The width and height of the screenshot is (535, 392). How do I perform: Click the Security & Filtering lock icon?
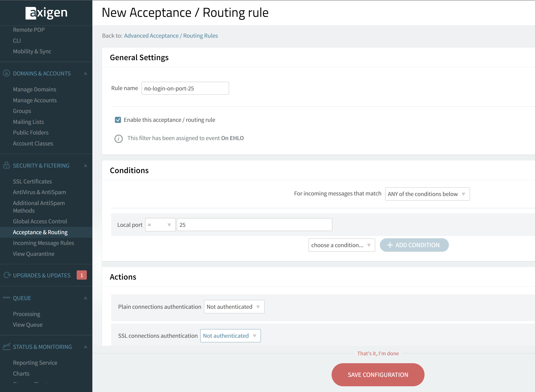pos(6,165)
